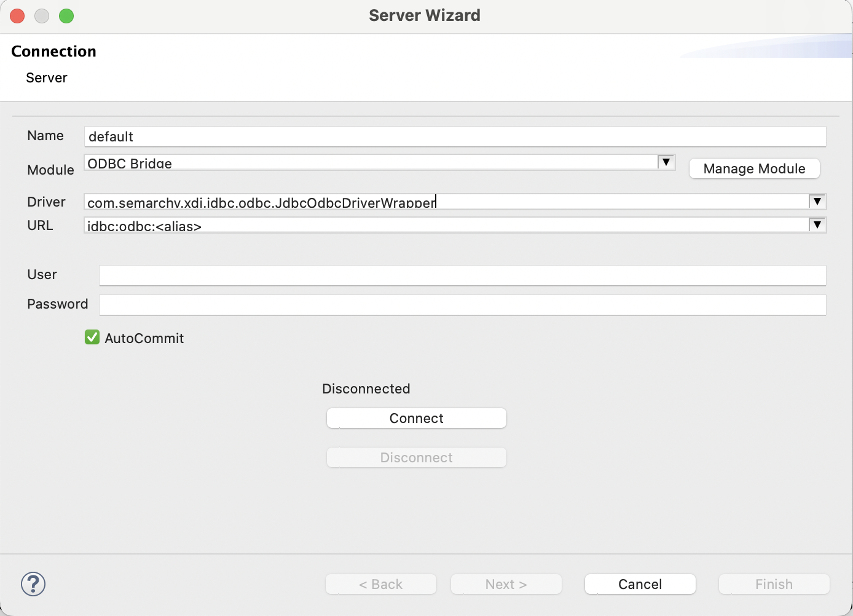Click the Manage Module button

[x=754, y=168]
